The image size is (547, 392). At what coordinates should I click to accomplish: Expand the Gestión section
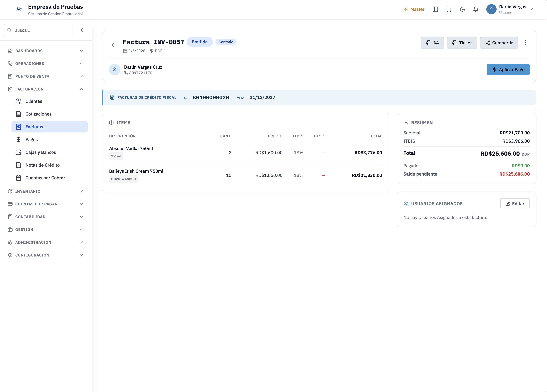click(46, 229)
